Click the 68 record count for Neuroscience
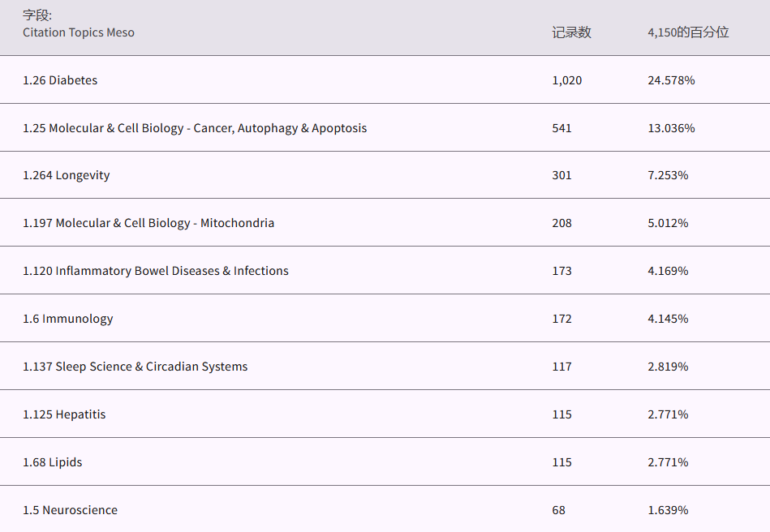The image size is (770, 532). 558,510
